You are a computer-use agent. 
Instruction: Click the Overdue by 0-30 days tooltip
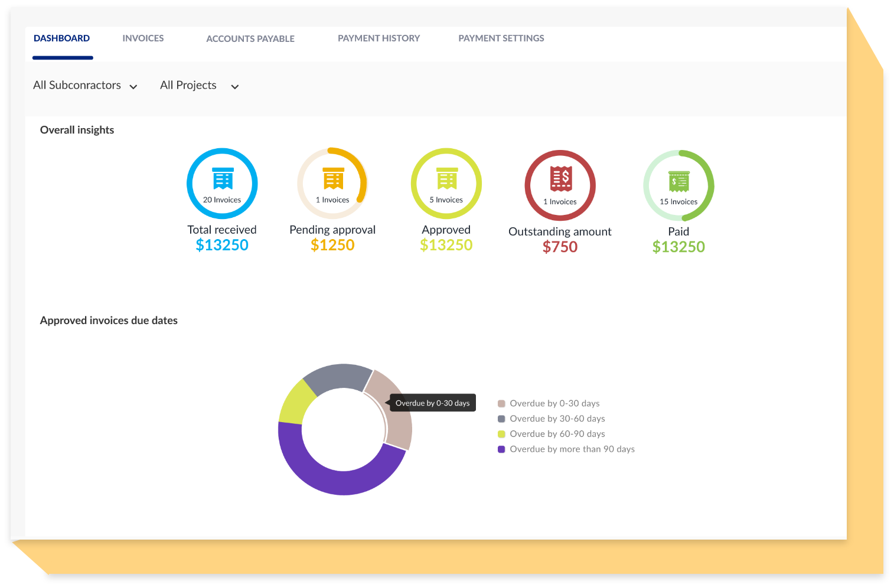click(x=433, y=403)
